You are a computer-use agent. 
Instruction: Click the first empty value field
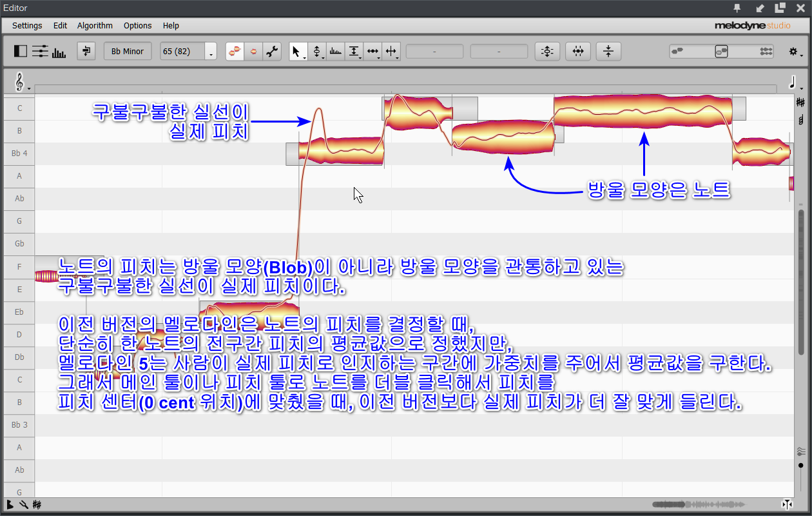(x=434, y=52)
